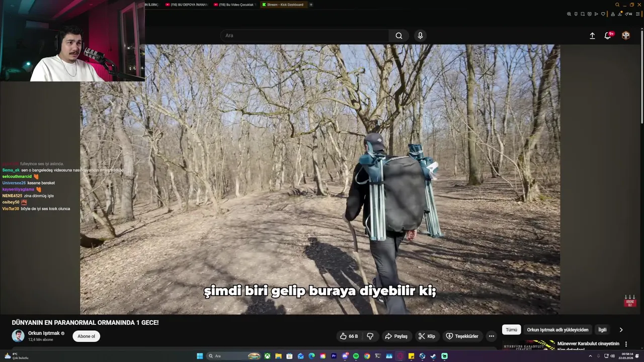Image resolution: width=644 pixels, height=362 pixels.
Task: Open the browser AI assistant icon
Action: pos(628,14)
